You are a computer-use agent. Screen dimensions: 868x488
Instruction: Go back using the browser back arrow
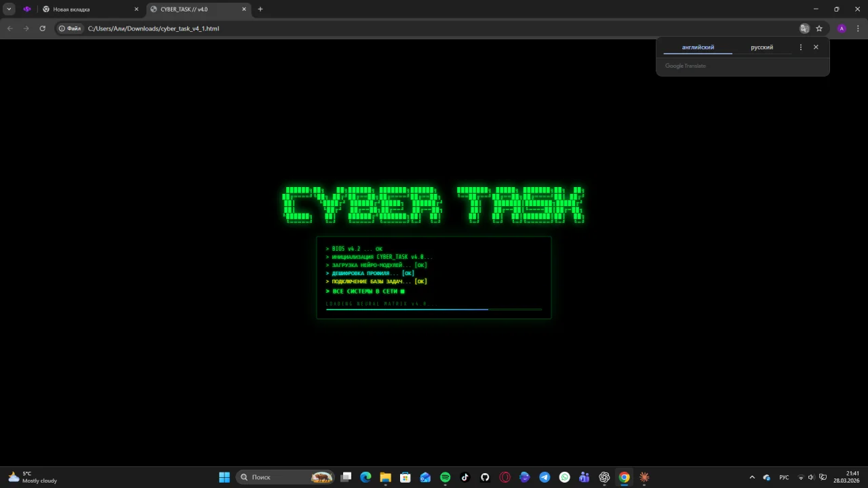(9, 28)
